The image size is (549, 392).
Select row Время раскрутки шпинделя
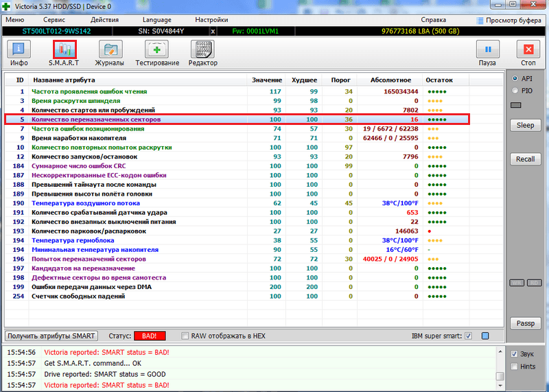[237, 101]
